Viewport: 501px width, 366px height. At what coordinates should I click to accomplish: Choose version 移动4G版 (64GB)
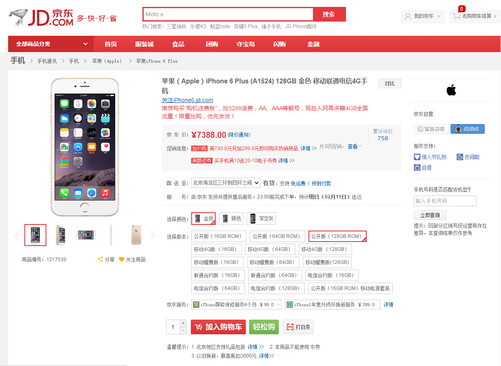(x=269, y=249)
